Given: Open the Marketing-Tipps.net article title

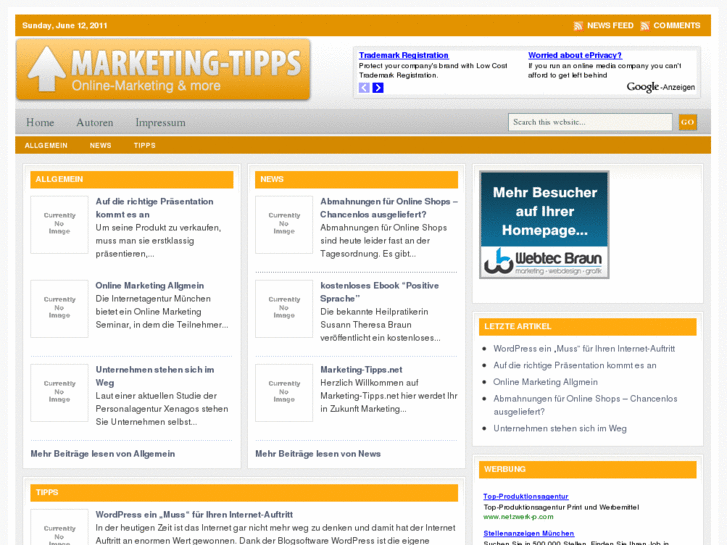Looking at the screenshot, I should 361,370.
